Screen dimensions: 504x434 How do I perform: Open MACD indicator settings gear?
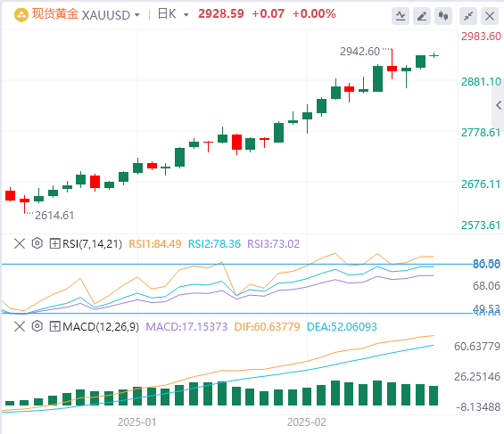point(37,326)
